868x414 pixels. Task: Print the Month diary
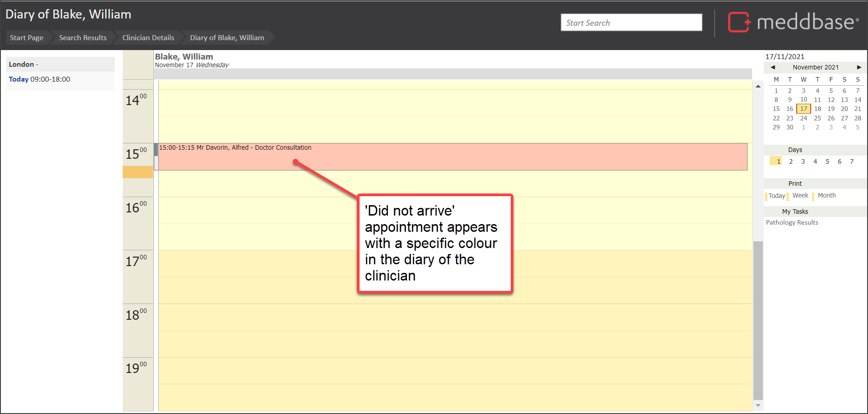tap(826, 196)
